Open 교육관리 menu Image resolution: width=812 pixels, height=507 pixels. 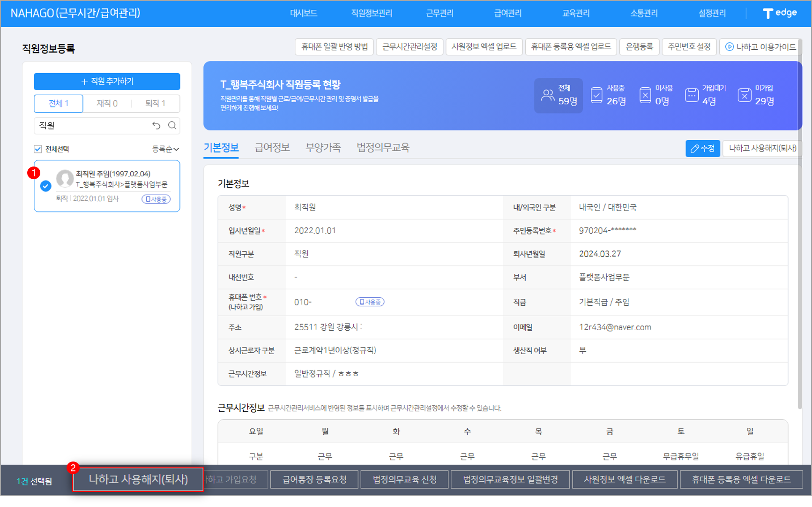click(576, 13)
